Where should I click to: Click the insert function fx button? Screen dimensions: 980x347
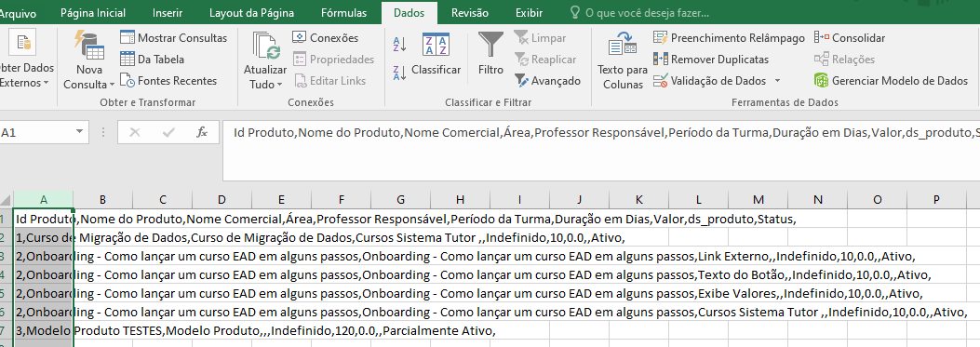(202, 132)
